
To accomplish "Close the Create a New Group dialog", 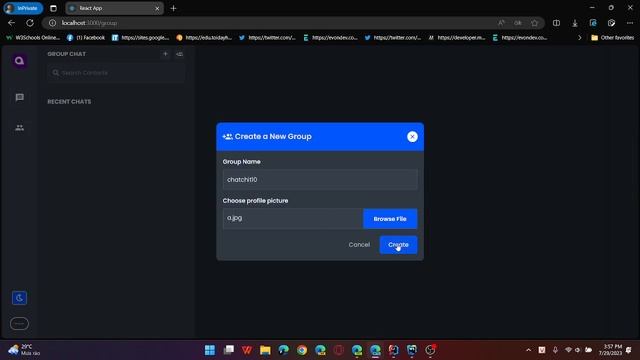I will 412,137.
